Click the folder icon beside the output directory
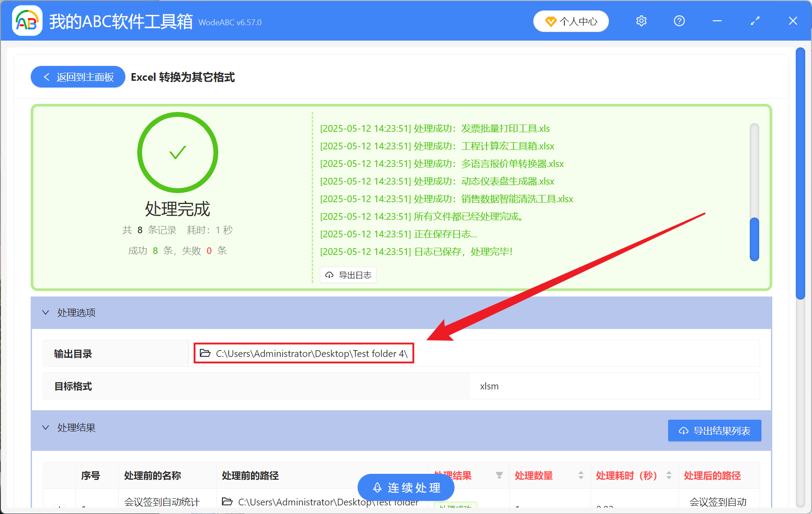Screen dimensions: 812x514 (x=204, y=353)
